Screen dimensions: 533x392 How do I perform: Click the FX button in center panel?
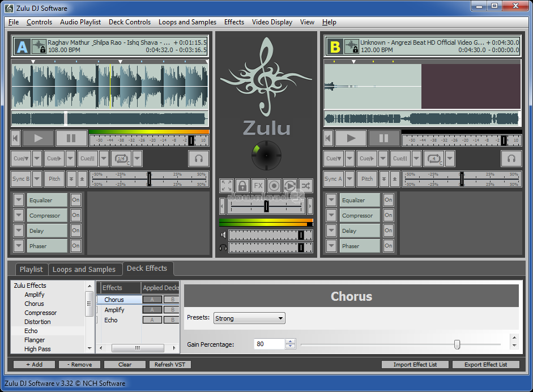[x=258, y=186]
